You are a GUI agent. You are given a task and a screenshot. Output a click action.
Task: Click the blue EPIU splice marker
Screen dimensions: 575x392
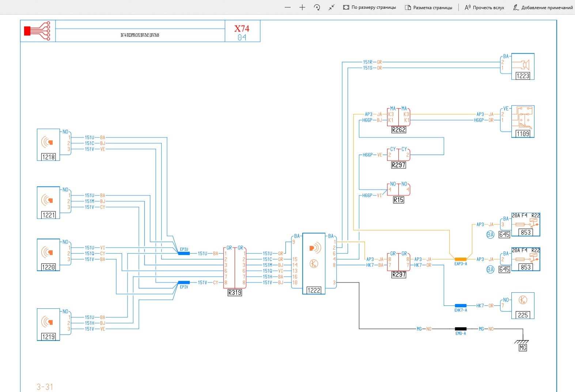click(184, 253)
